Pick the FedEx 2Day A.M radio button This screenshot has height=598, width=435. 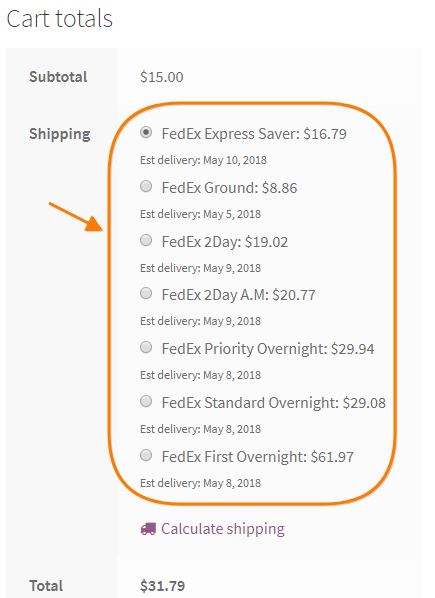pos(146,293)
